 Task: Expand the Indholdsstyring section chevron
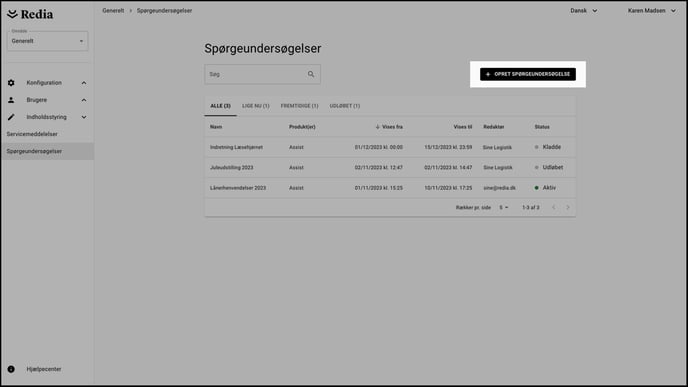click(84, 117)
